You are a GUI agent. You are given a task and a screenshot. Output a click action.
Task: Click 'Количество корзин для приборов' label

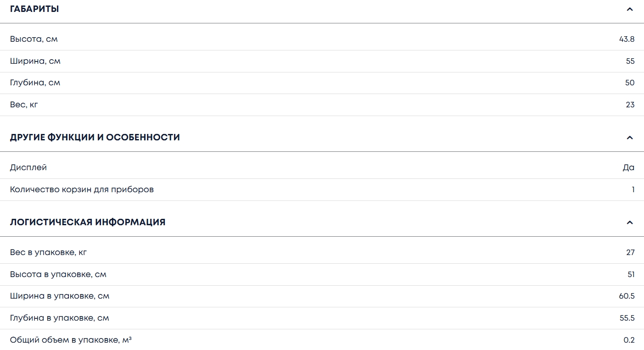click(x=82, y=189)
